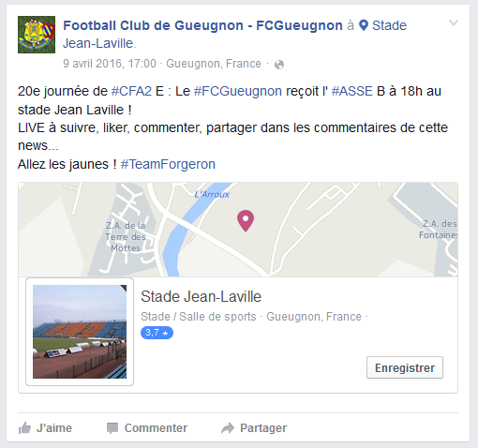Click the Commenter speech bubble icon
The width and height of the screenshot is (478, 448).
pyautogui.click(x=112, y=428)
